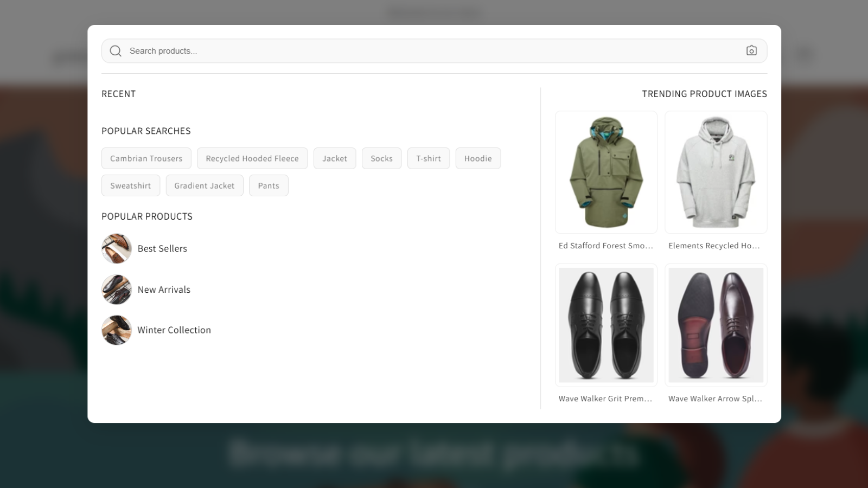Click the magnifying glass search icon
The height and width of the screenshot is (488, 868).
click(116, 51)
